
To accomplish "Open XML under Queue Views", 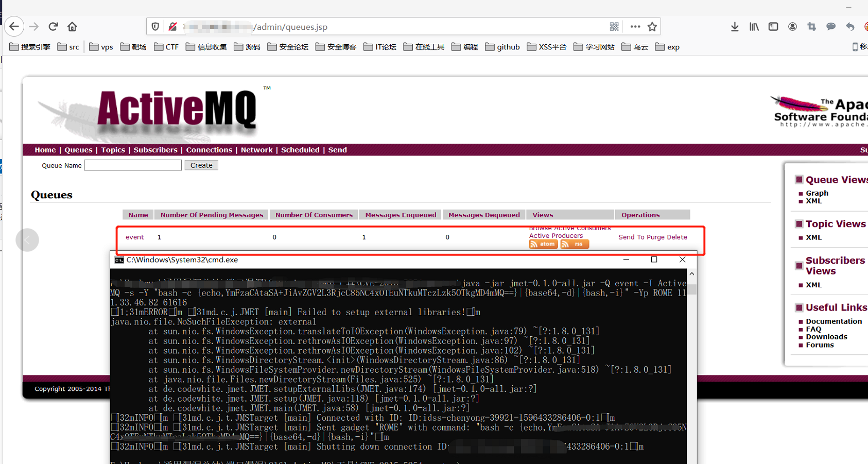I will tap(814, 201).
